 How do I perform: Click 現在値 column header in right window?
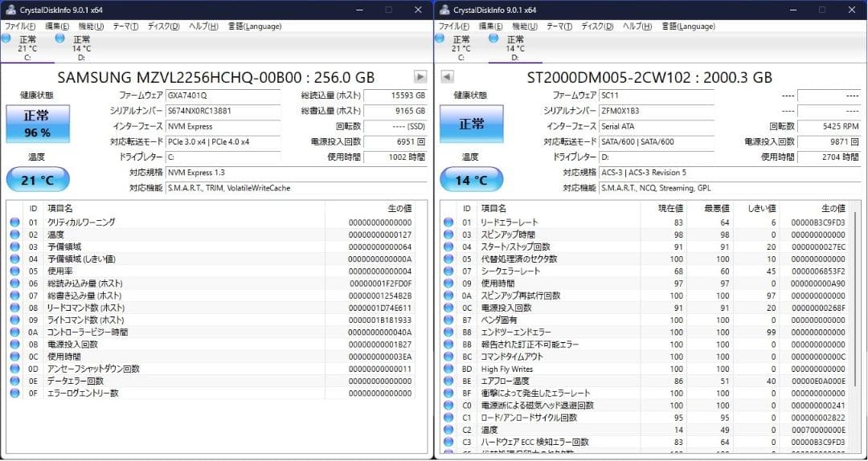(663, 208)
